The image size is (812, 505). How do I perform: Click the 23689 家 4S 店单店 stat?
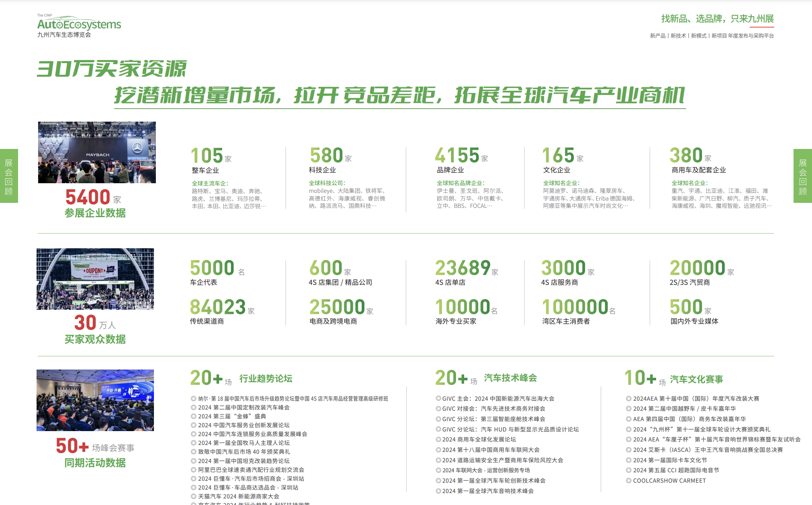point(467,273)
